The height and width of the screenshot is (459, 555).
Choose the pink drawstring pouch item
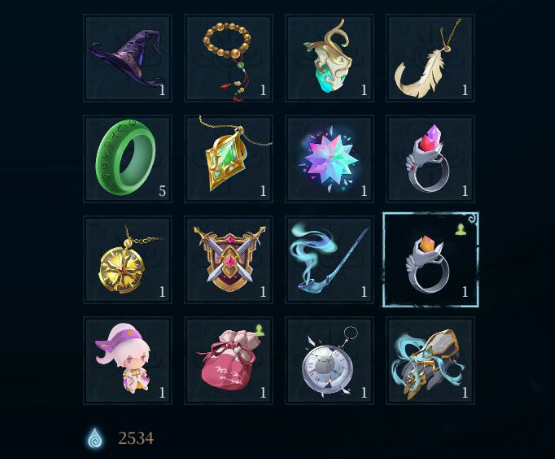[x=228, y=361]
